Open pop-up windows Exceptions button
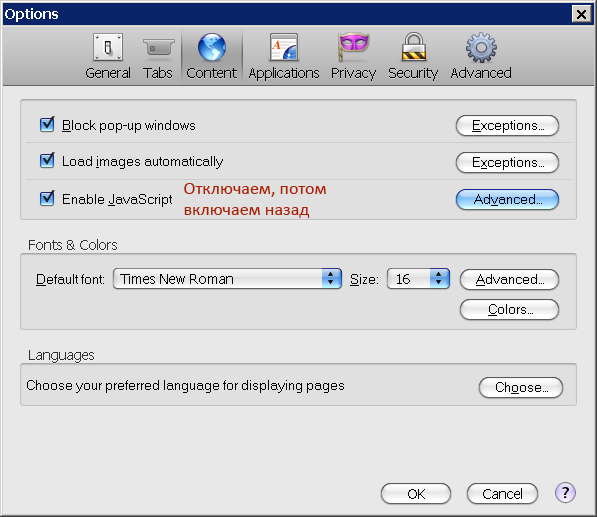The width and height of the screenshot is (597, 517). point(508,125)
